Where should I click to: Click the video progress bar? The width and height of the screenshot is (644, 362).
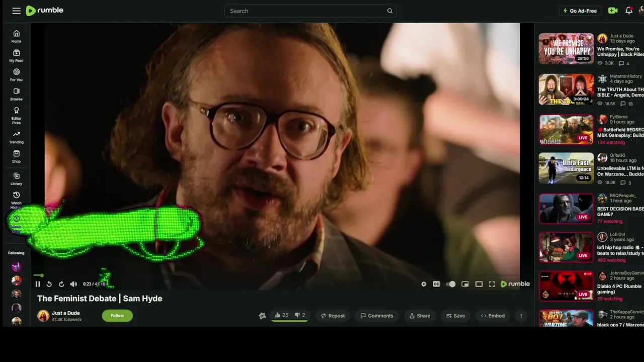click(x=282, y=276)
